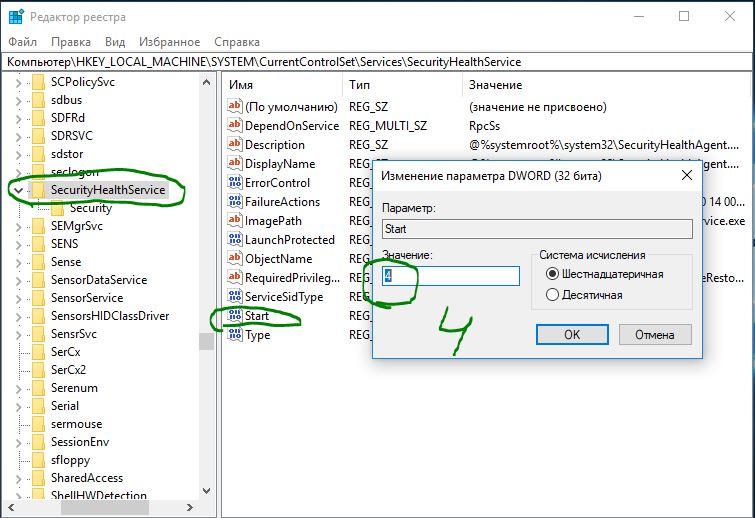Click the SDFRd folder icon

39,118
